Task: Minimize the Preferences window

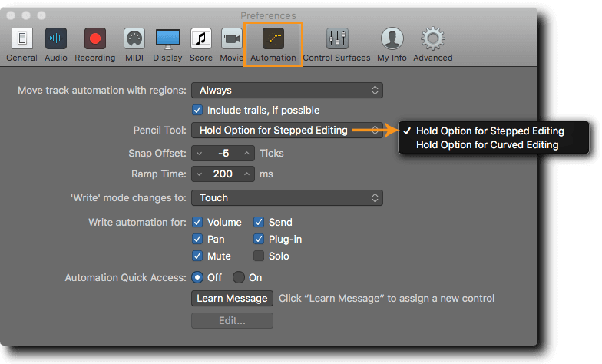Action: [x=26, y=15]
